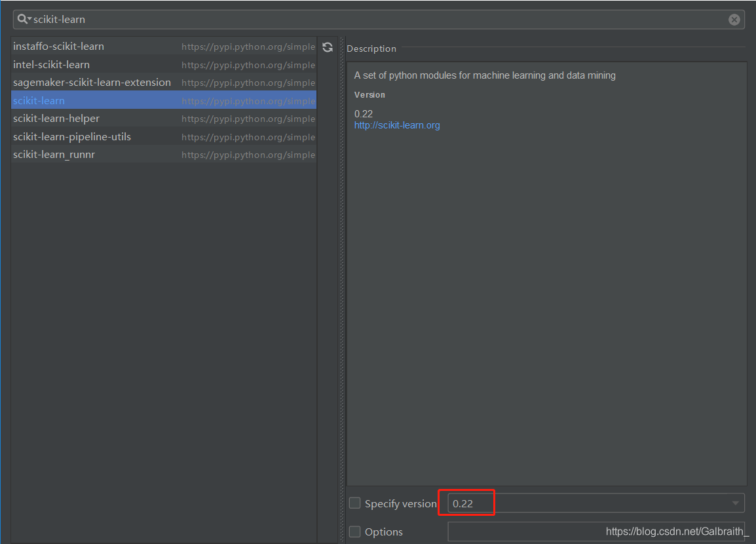756x544 pixels.
Task: Reload the package list with refresh icon
Action: pos(328,47)
